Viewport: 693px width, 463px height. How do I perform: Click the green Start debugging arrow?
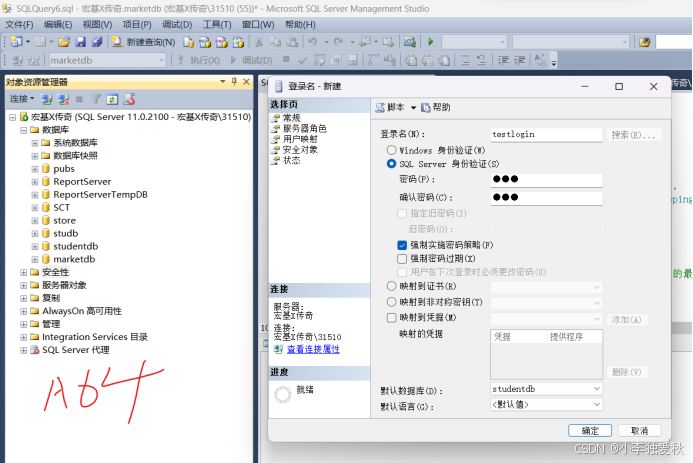tap(430, 42)
